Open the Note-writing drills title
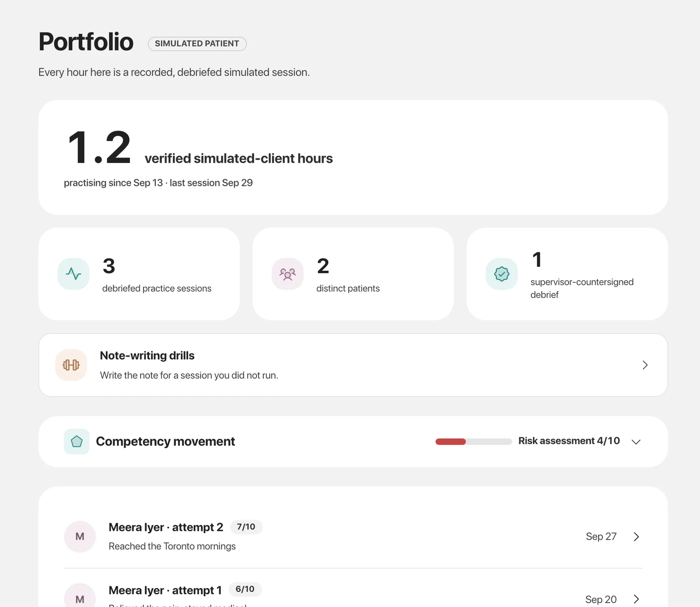Image resolution: width=700 pixels, height=607 pixels. tap(147, 356)
